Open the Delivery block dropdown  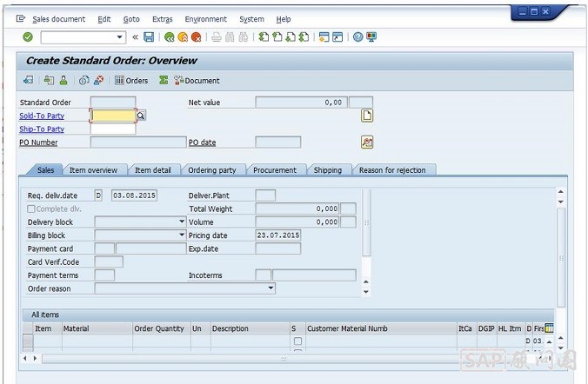[x=182, y=222]
